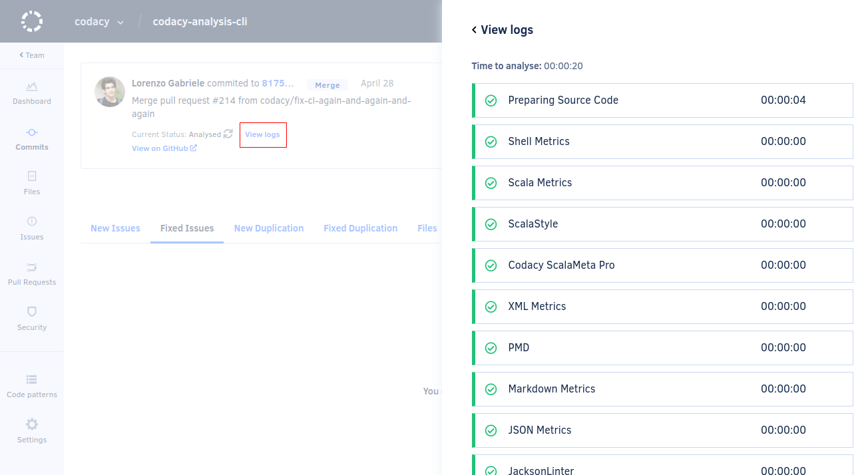The image size is (868, 475).
Task: Switch to the New Issues tab
Action: [115, 228]
